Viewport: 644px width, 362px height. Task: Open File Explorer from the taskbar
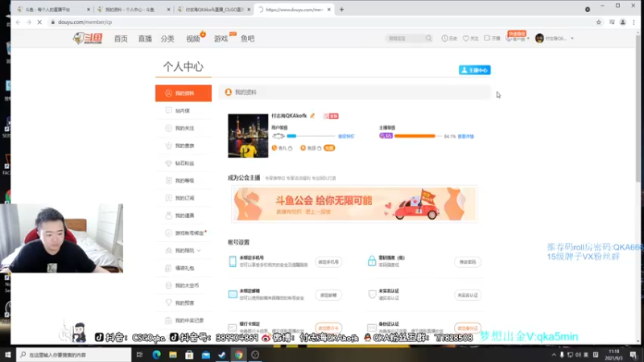point(173,355)
